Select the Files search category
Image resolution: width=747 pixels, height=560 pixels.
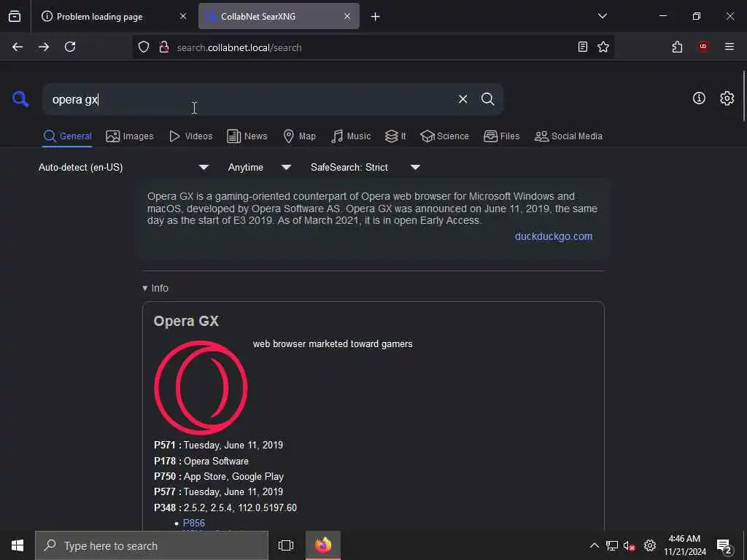[502, 136]
